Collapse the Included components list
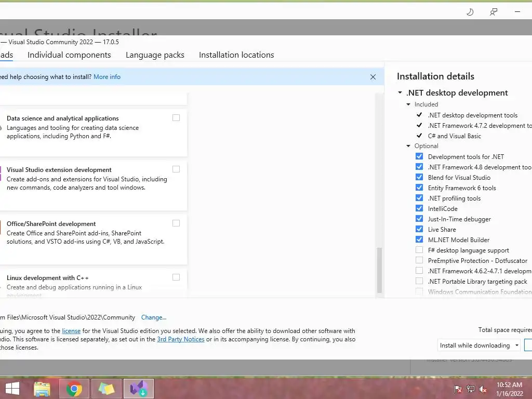The image size is (532, 399). pyautogui.click(x=408, y=104)
